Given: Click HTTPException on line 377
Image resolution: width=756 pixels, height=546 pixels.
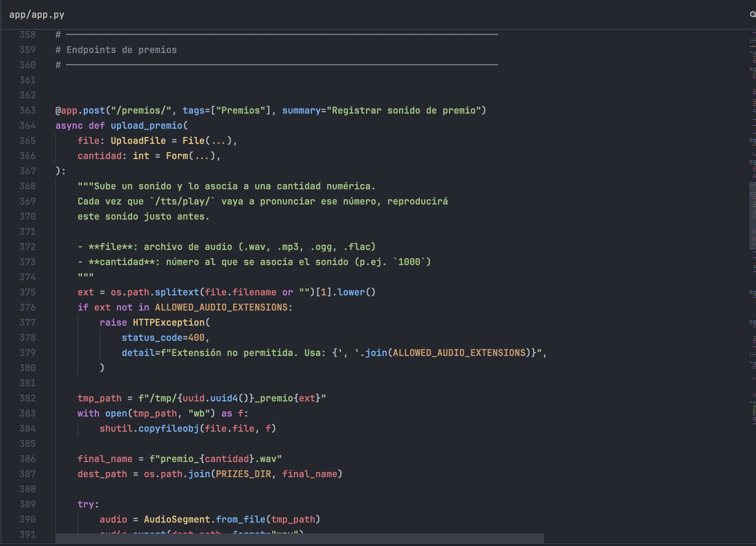Looking at the screenshot, I should tap(168, 322).
